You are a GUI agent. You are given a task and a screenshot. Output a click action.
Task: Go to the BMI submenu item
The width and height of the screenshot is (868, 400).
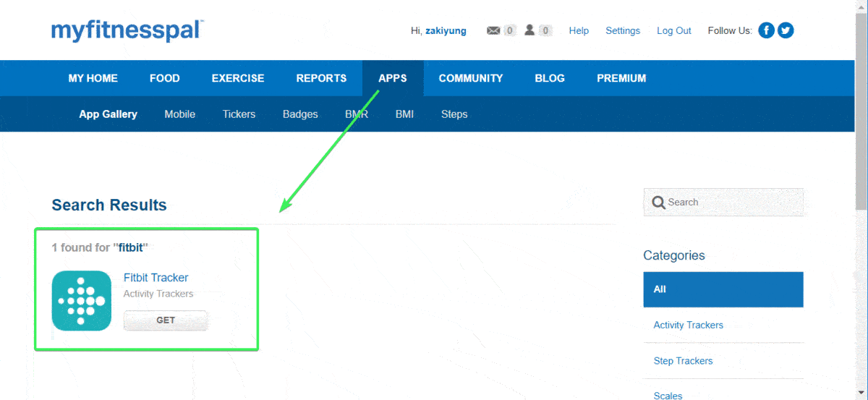point(404,114)
